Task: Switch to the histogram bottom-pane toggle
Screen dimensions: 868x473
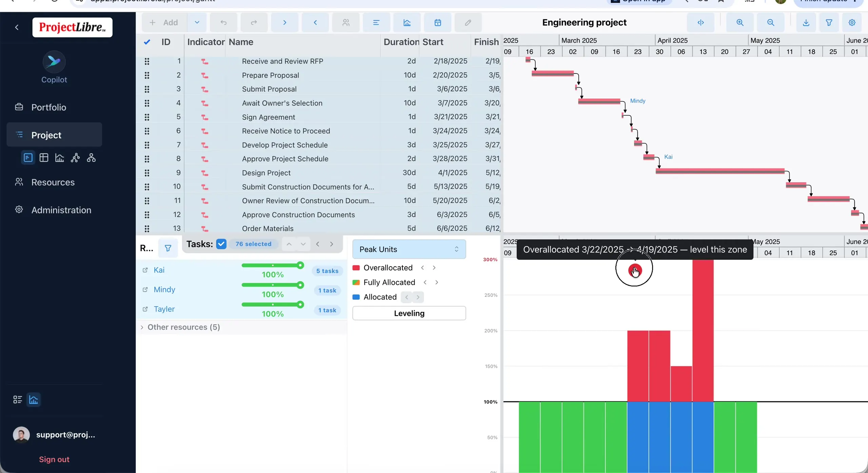Action: [x=34, y=399]
